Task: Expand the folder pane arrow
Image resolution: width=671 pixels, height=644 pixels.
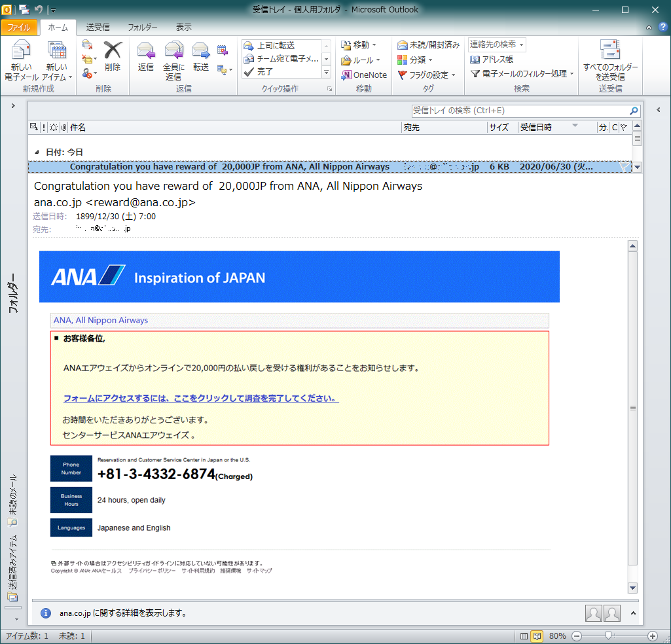Action: [x=13, y=105]
